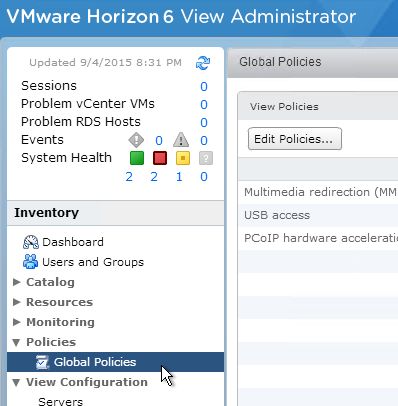Click the Sessions label
Screen dimensions: 398x406
49,86
